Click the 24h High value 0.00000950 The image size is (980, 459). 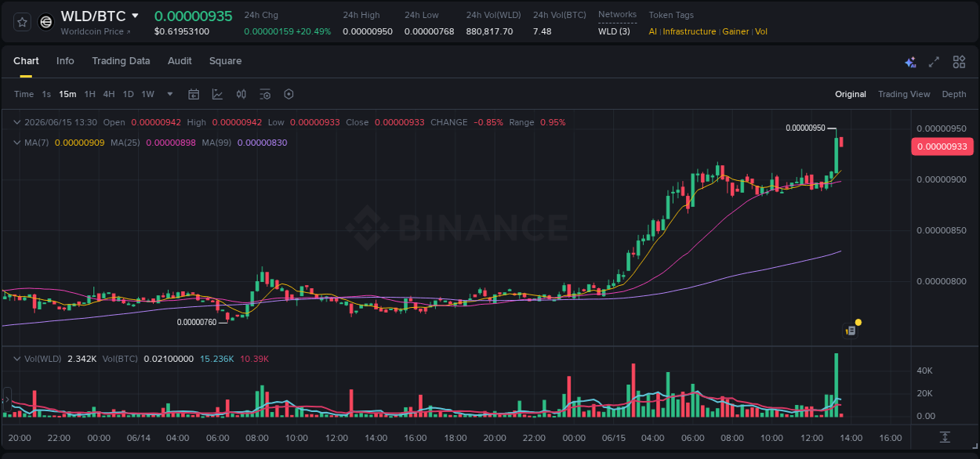coord(368,31)
